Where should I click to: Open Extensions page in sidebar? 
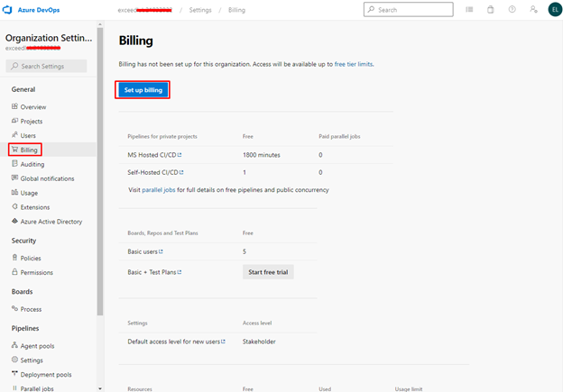pos(35,207)
